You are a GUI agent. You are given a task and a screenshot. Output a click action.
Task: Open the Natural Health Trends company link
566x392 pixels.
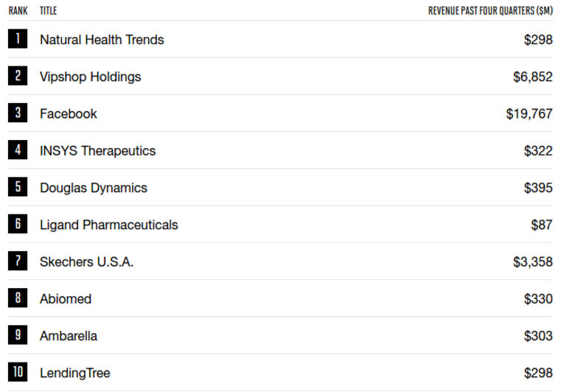(x=102, y=40)
